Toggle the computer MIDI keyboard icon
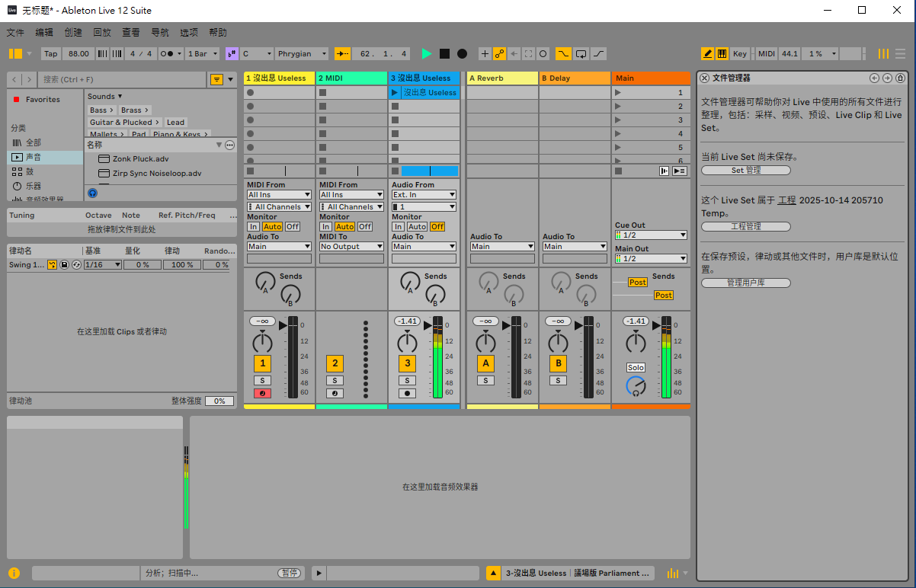Viewport: 916px width, 588px height. (x=721, y=53)
